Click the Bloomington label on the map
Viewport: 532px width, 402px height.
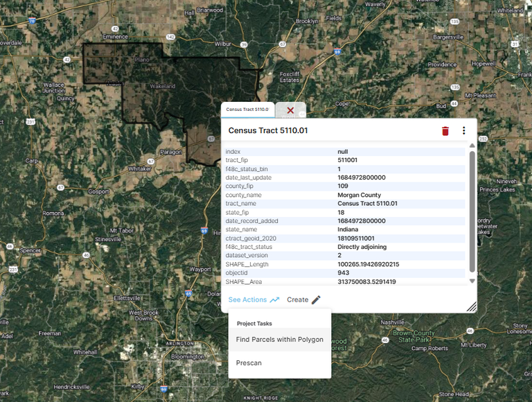[x=188, y=356]
